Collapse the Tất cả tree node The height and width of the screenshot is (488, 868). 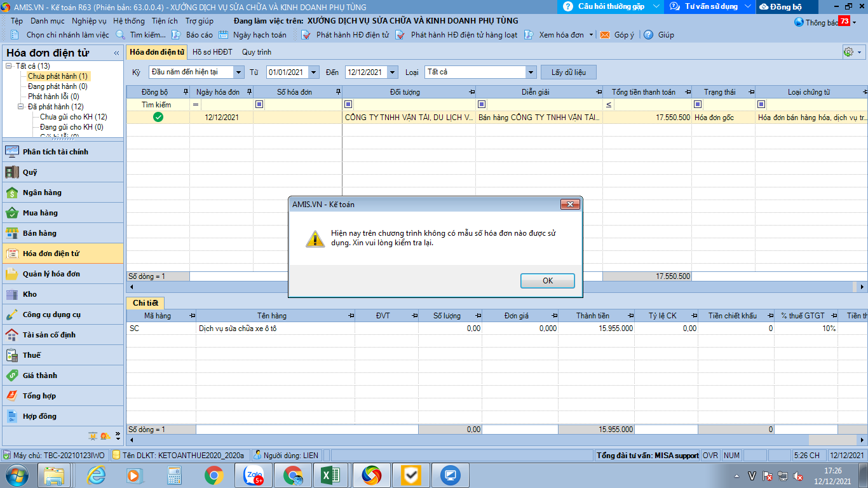coord(9,66)
